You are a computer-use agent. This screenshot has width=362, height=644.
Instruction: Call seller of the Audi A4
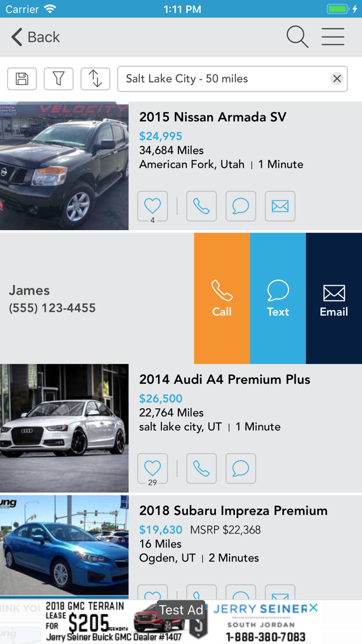click(202, 469)
